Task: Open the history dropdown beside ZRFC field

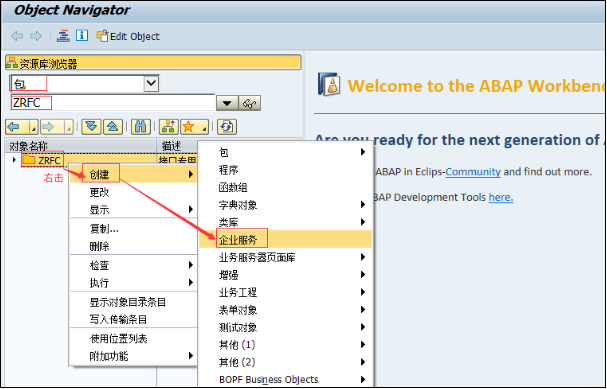Action: (x=227, y=103)
